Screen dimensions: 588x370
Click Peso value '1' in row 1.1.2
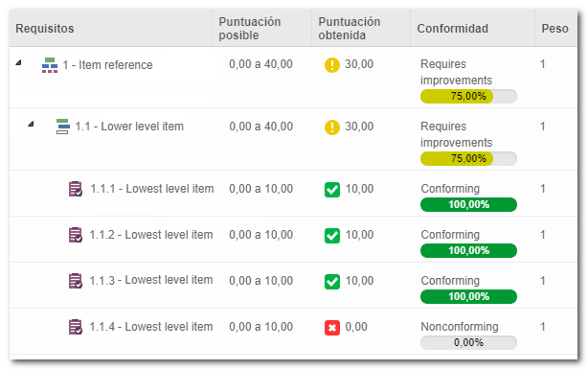(x=542, y=235)
